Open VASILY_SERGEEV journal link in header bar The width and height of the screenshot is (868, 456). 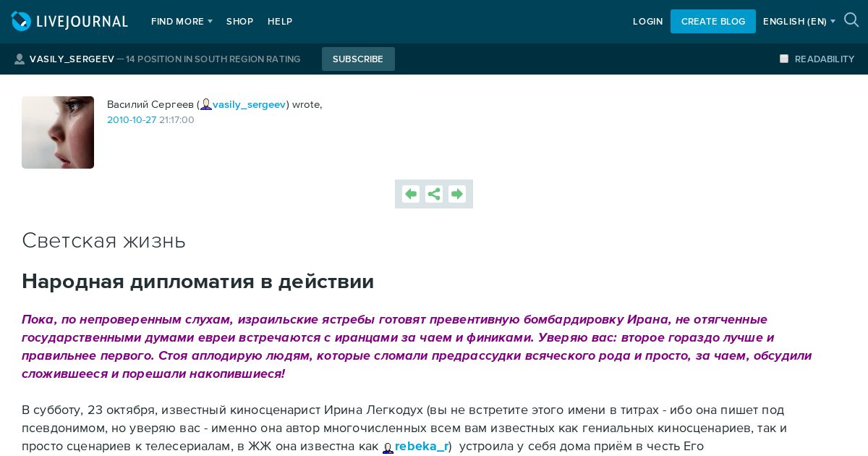click(72, 59)
